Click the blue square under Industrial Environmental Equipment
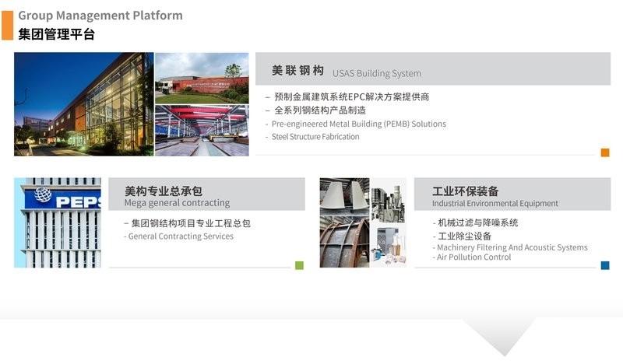The height and width of the screenshot is (364, 623). point(605,265)
